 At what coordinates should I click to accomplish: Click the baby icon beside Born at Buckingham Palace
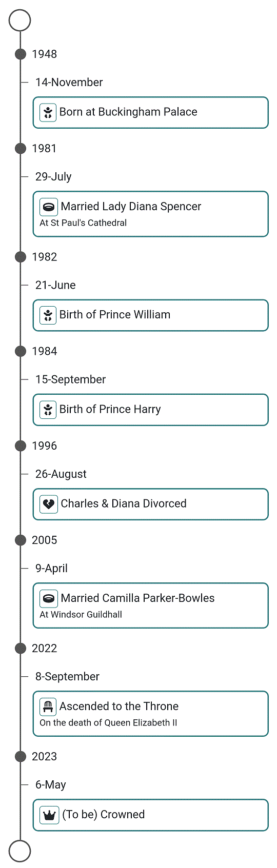[x=48, y=112]
